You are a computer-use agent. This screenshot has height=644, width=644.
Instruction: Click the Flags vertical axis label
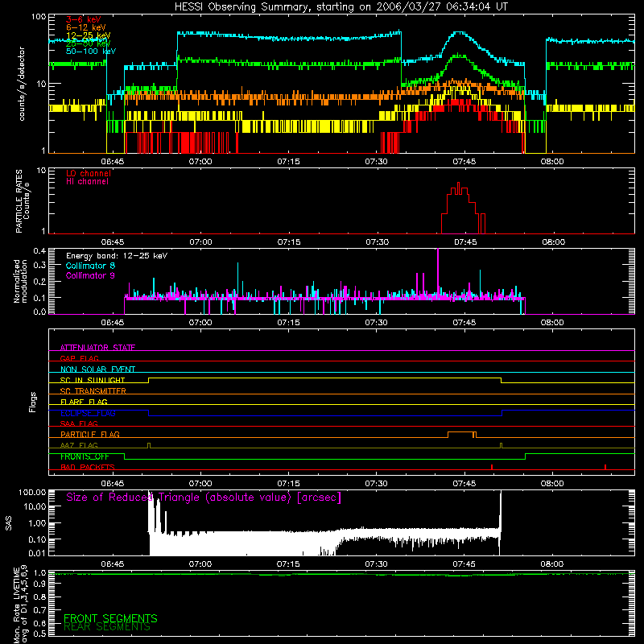coord(33,402)
